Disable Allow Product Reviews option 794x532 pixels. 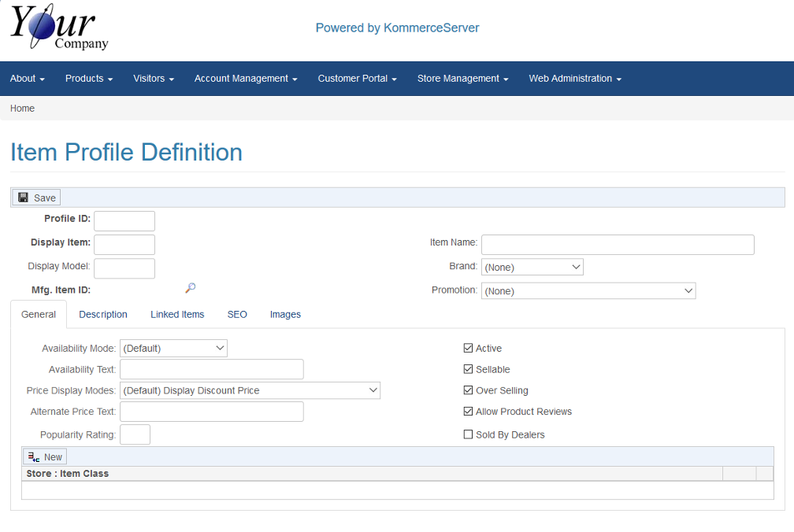[x=469, y=412]
